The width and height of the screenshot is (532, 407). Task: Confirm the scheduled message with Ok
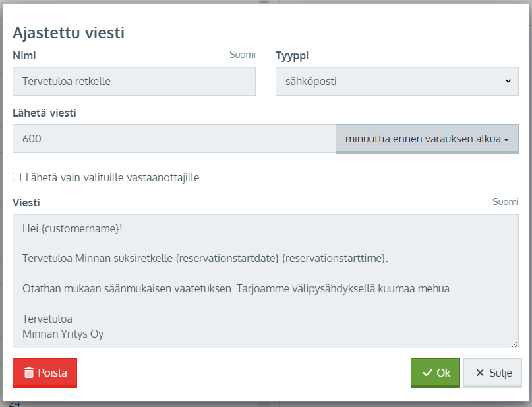(x=435, y=373)
